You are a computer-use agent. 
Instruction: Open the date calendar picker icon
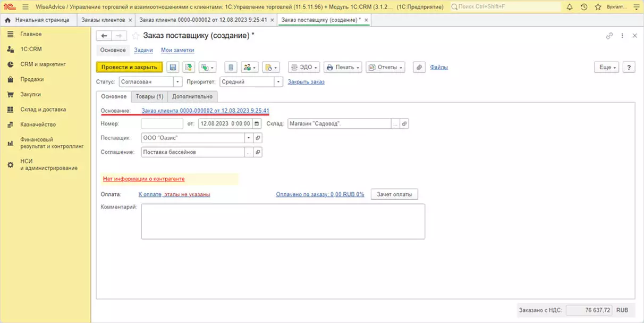pos(257,123)
